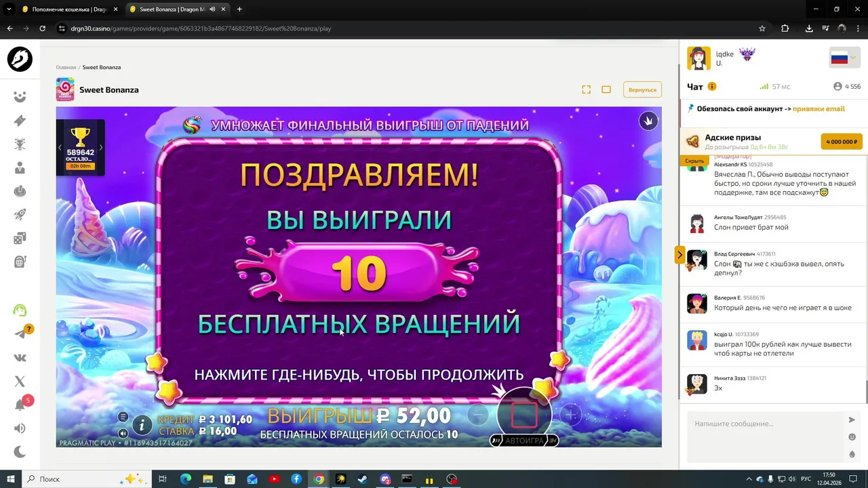Open a new browser tab

[x=239, y=9]
